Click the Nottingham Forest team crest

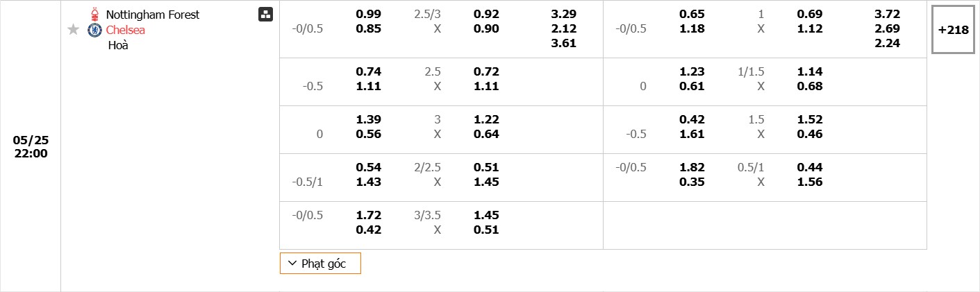[x=94, y=15]
